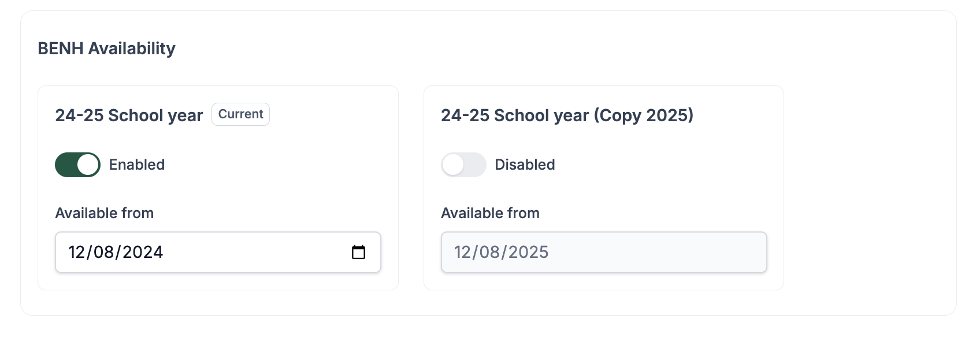Click the year "2025" in the disabled date field

tap(528, 252)
